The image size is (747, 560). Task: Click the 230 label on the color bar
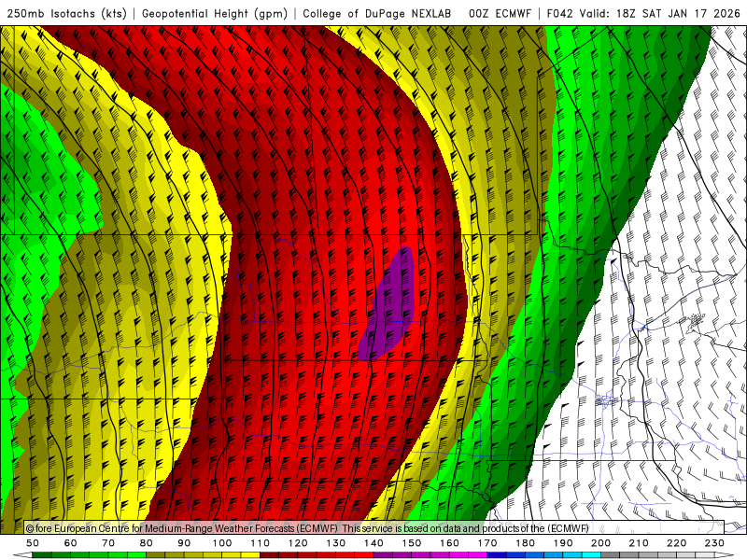tap(715, 543)
